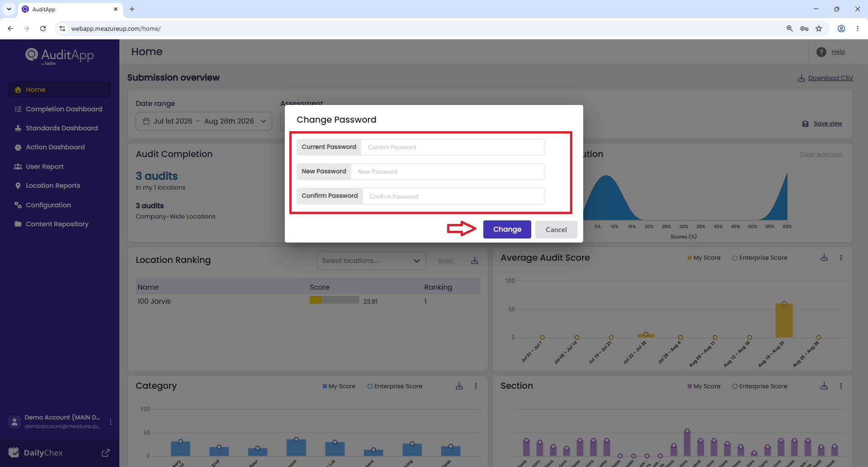This screenshot has width=868, height=467.
Task: Select the 100 Jarvis location row
Action: point(307,301)
